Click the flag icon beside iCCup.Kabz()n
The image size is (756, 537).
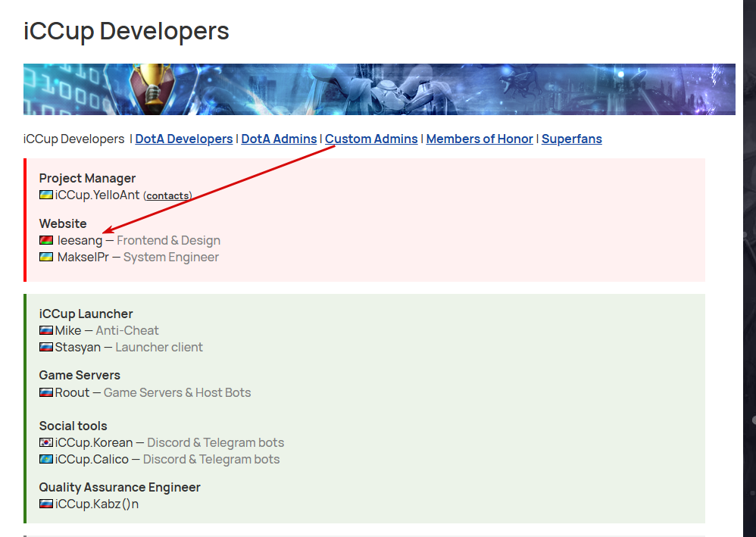(45, 504)
